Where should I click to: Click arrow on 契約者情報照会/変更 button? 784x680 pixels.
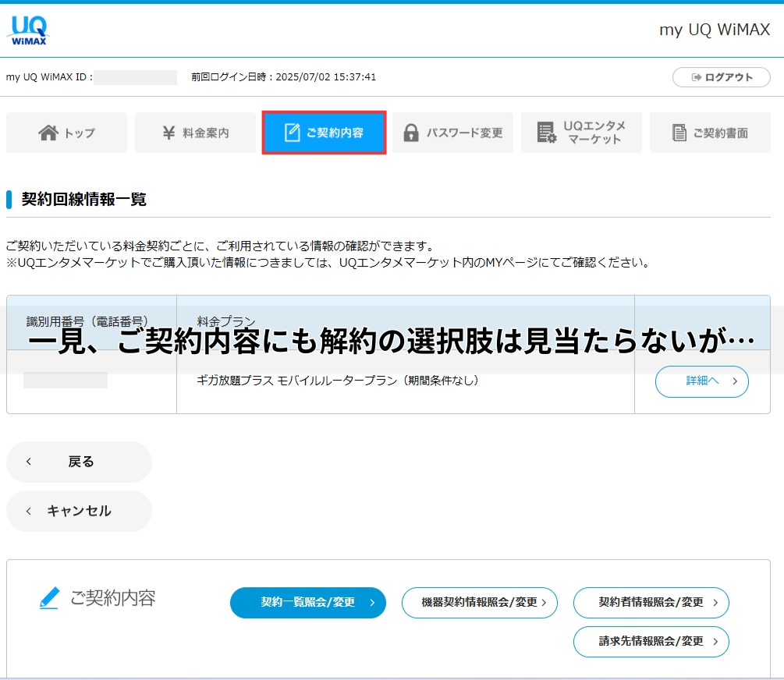tap(715, 603)
